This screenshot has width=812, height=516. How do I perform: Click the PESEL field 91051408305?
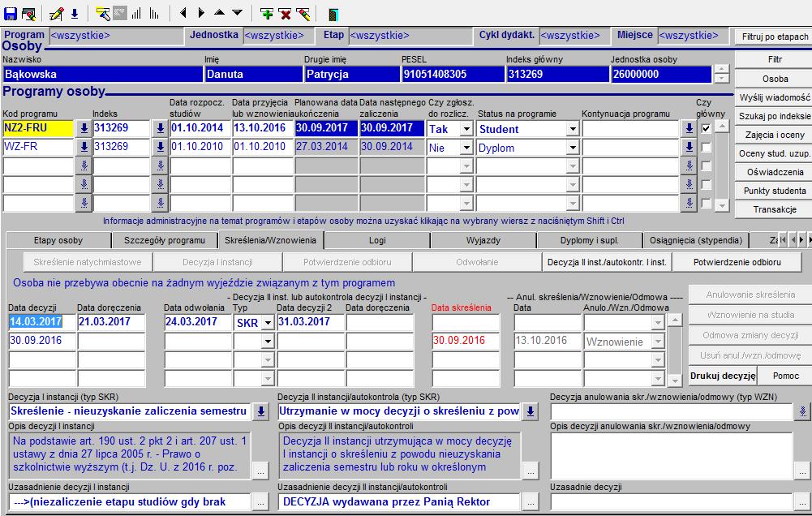(453, 74)
